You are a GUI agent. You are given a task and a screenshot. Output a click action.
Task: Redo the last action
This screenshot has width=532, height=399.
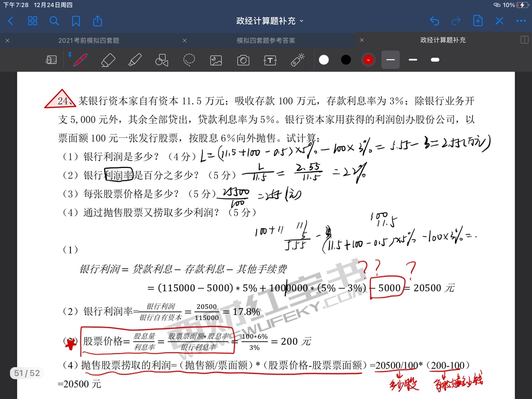coord(456,21)
